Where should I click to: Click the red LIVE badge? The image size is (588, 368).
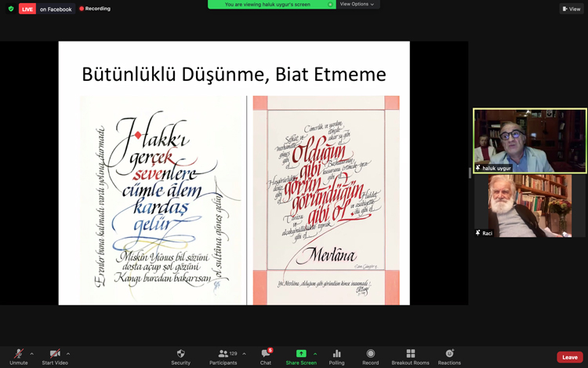(x=27, y=9)
